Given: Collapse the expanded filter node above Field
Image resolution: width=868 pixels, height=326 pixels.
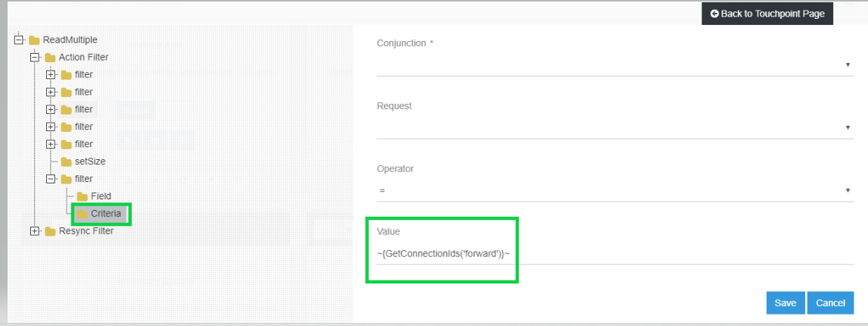Looking at the screenshot, I should tap(51, 179).
